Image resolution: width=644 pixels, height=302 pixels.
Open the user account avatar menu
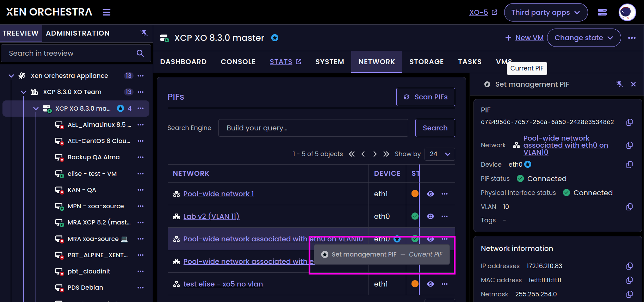[627, 12]
